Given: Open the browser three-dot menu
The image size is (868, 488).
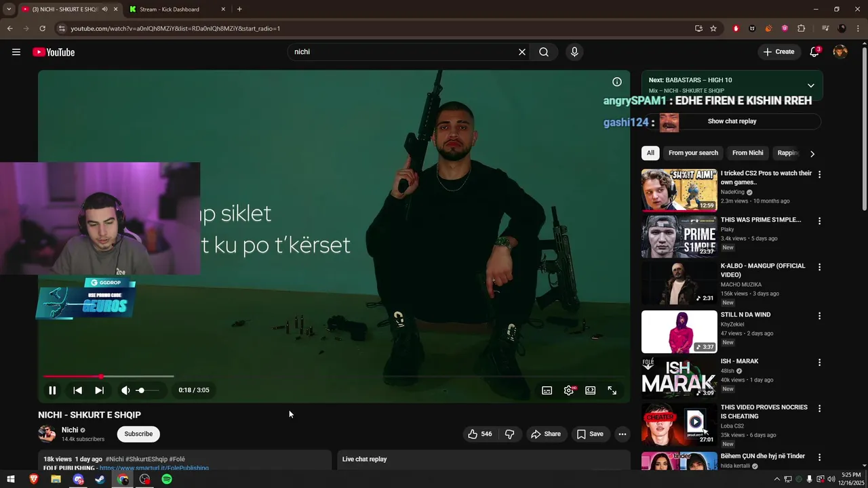Looking at the screenshot, I should pyautogui.click(x=859, y=28).
